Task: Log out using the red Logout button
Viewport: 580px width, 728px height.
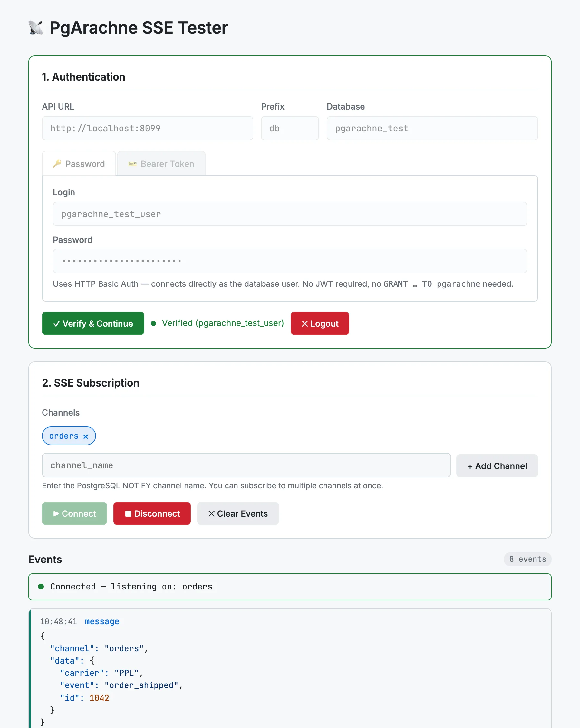Action: (320, 323)
